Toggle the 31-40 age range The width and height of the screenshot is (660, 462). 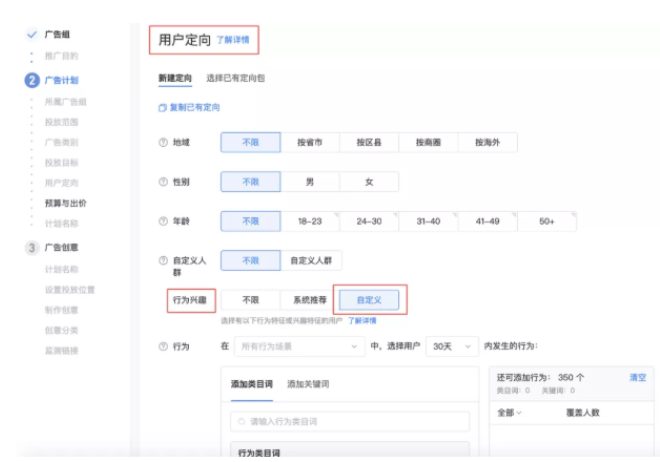(428, 221)
